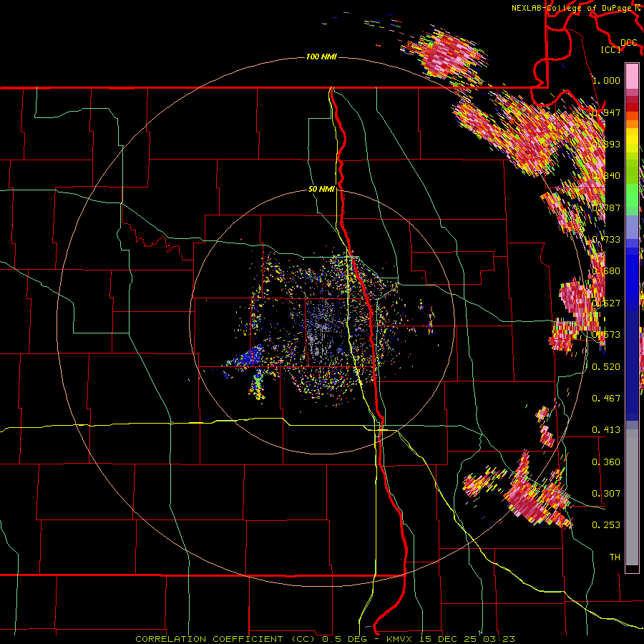Click the 0.893 color scale value
This screenshot has height=644, width=644.
point(606,144)
